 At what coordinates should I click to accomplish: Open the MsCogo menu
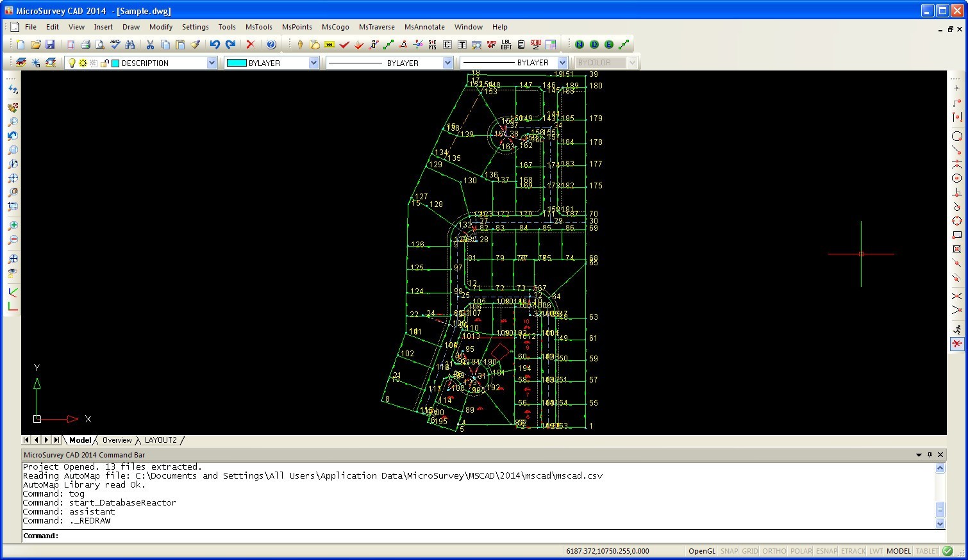point(335,27)
